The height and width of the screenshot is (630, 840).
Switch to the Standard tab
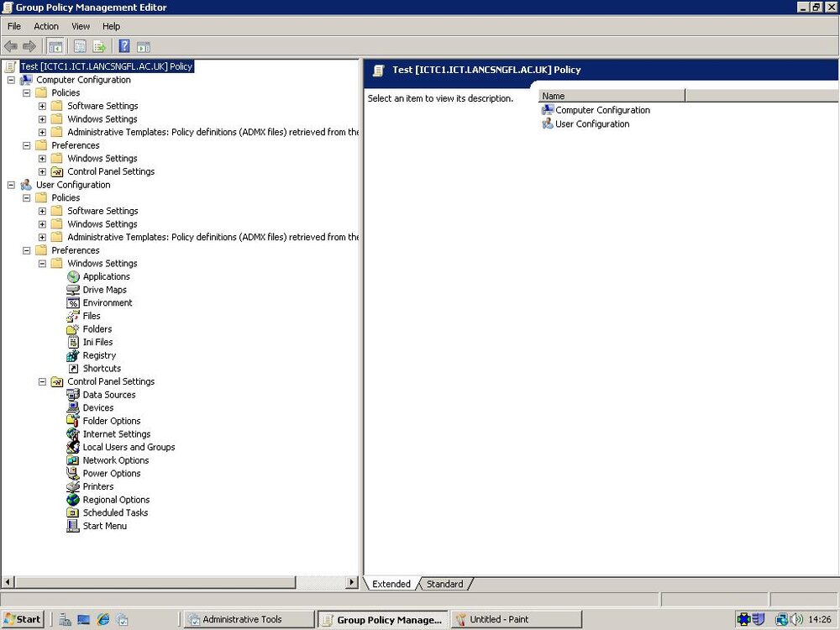click(x=444, y=584)
